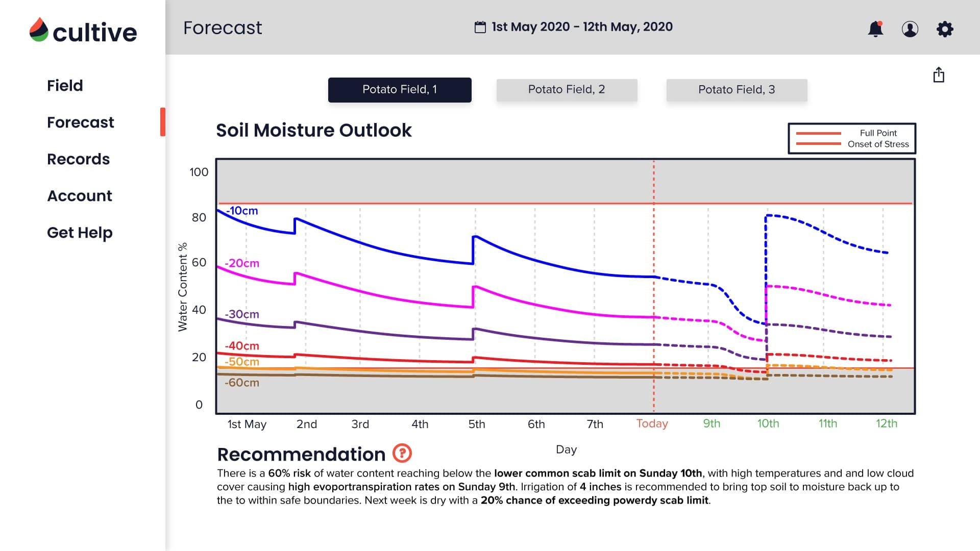Open the date range 1st May–12th May
The height and width of the screenshot is (551, 980).
coord(582,27)
